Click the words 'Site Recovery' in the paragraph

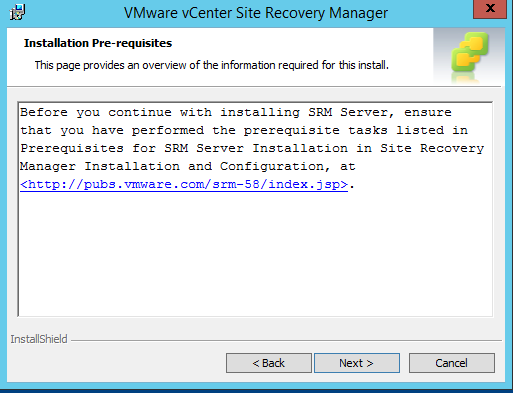click(432, 148)
